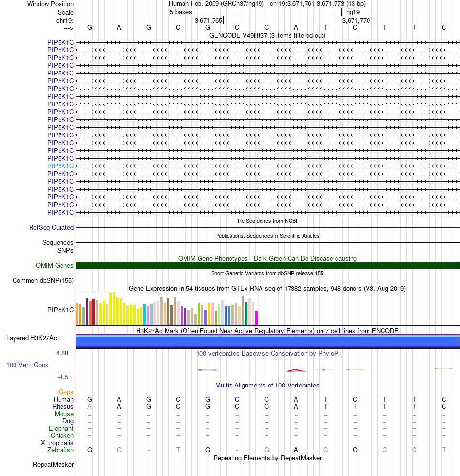The width and height of the screenshot is (460, 476).
Task: Click the H3K27Ac Mark ENCODE track title
Action: pos(267,331)
